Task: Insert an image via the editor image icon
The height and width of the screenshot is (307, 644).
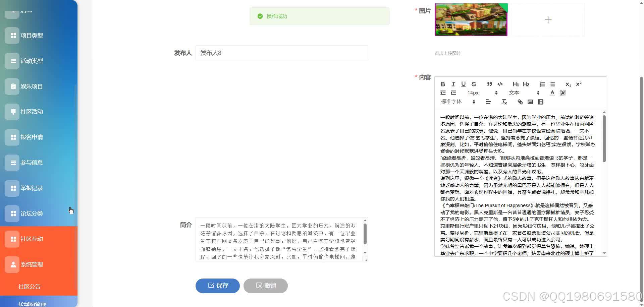Action: tap(530, 102)
